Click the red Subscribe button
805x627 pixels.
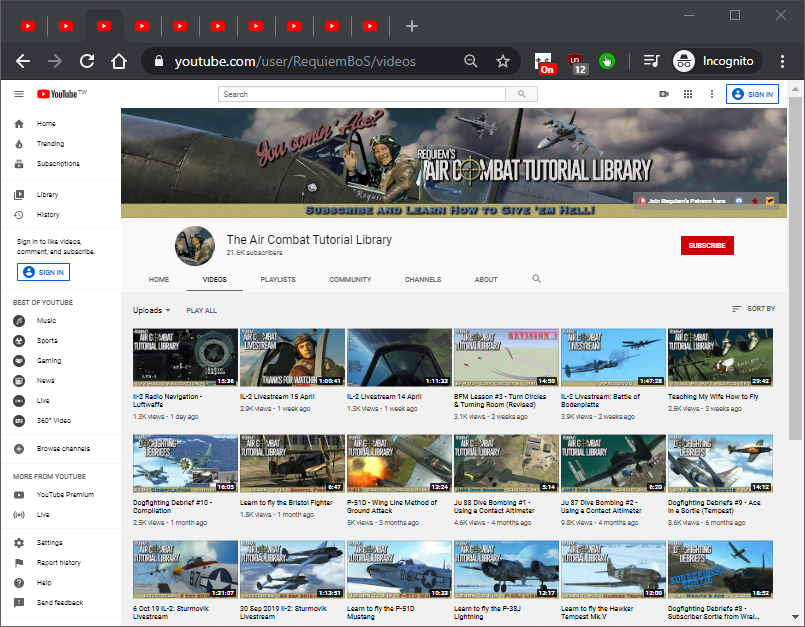coord(707,245)
